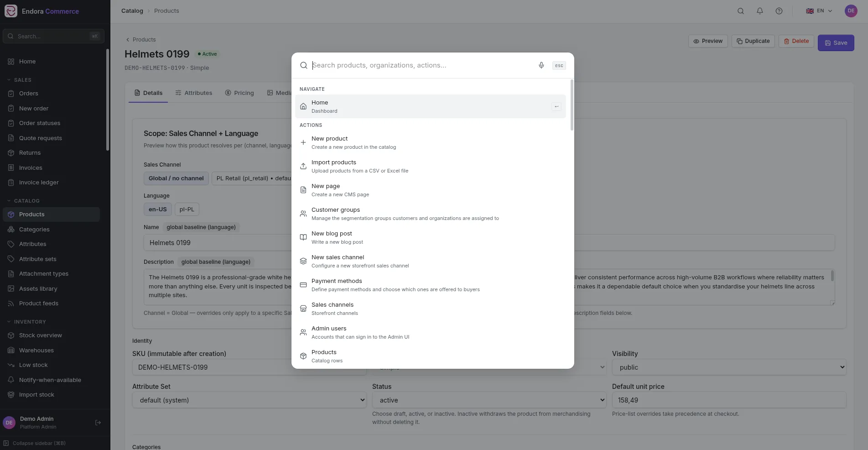
Task: Click the Collapse sidebar icon
Action: tap(6, 443)
